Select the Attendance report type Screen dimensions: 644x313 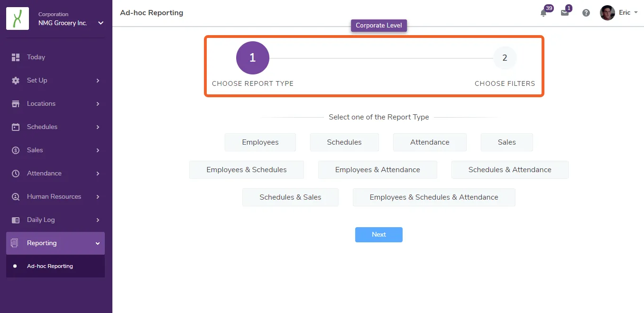coord(430,142)
